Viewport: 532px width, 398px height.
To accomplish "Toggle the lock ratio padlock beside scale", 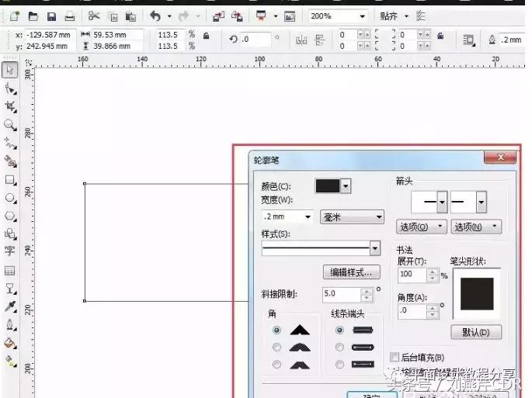I will 206,36.
